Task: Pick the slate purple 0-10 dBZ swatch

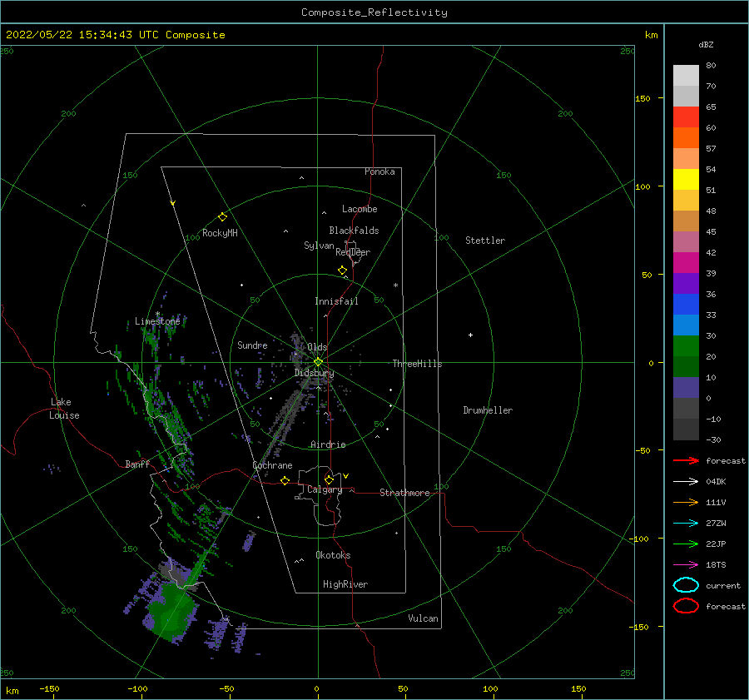Action: (686, 388)
